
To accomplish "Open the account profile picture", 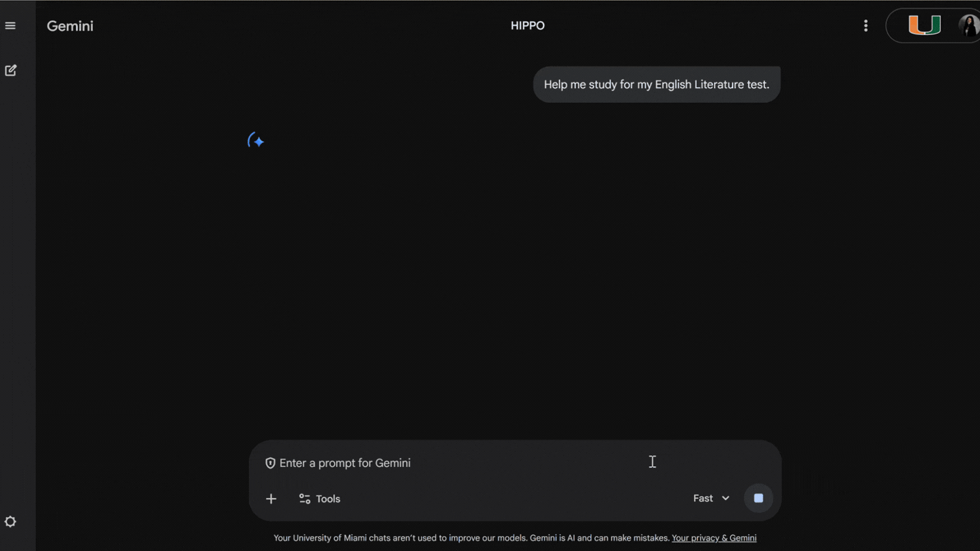I will 969,26.
